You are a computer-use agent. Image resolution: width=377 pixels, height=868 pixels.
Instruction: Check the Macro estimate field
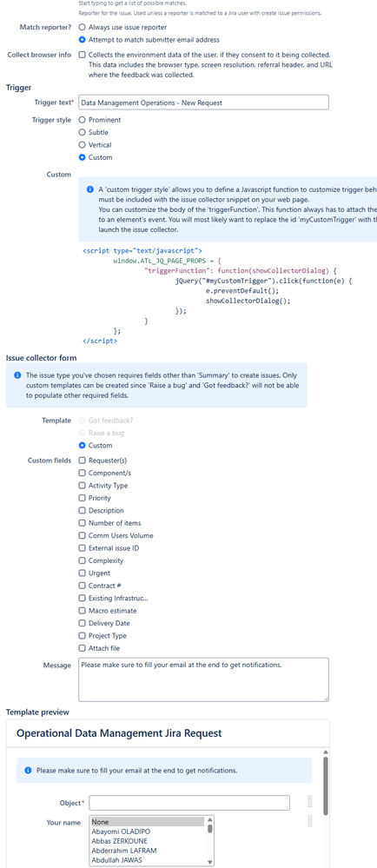(x=83, y=611)
